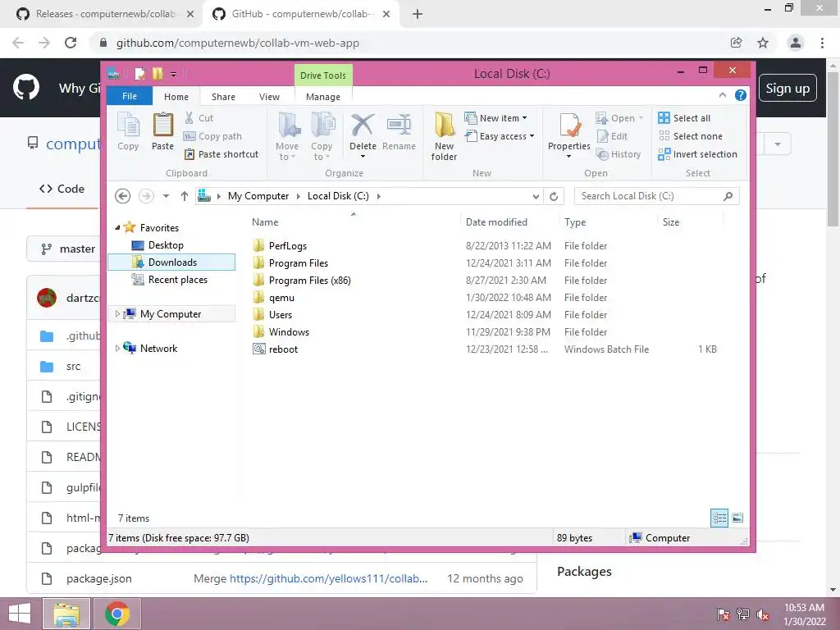This screenshot has width=840, height=630.
Task: Click the Explorer Refresh button
Action: click(554, 197)
